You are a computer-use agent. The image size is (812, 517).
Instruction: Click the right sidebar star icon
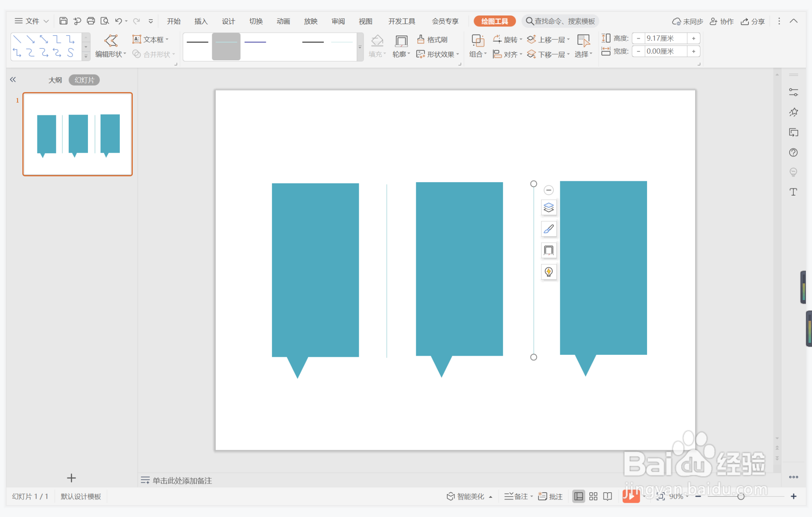(x=793, y=112)
